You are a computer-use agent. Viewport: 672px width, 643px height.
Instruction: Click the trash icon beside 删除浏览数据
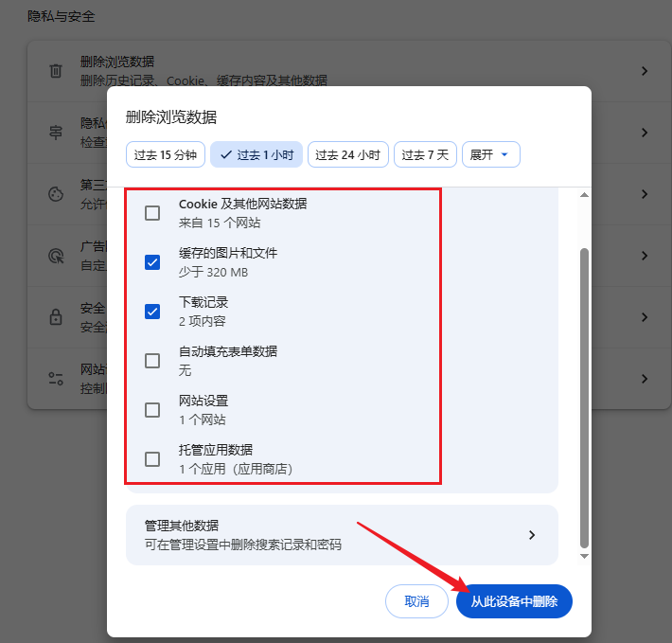[x=56, y=71]
